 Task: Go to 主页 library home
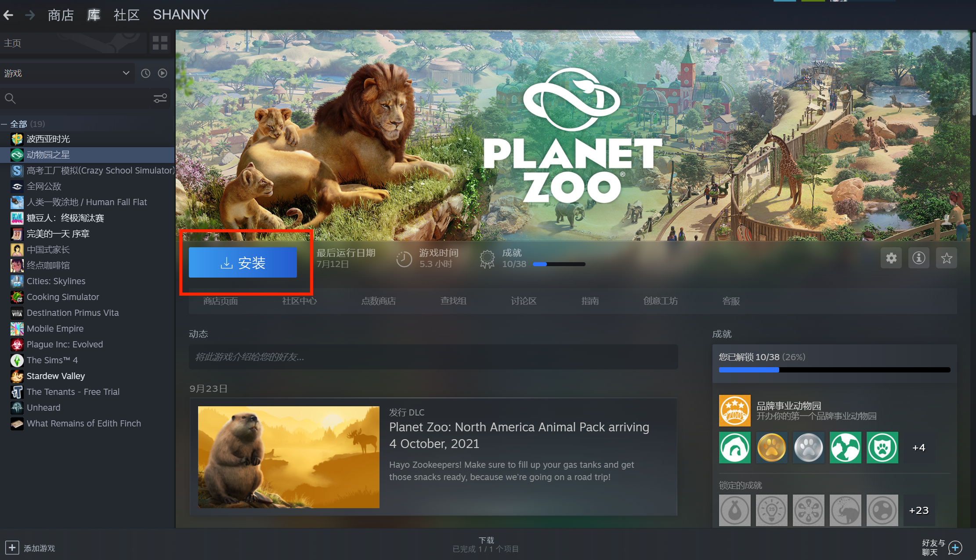coord(73,43)
